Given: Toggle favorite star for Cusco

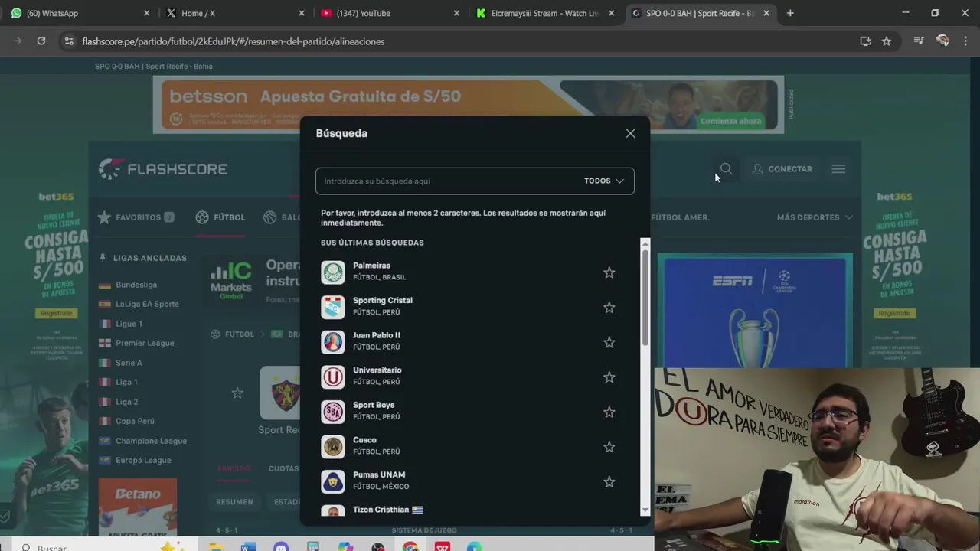Looking at the screenshot, I should tap(609, 447).
